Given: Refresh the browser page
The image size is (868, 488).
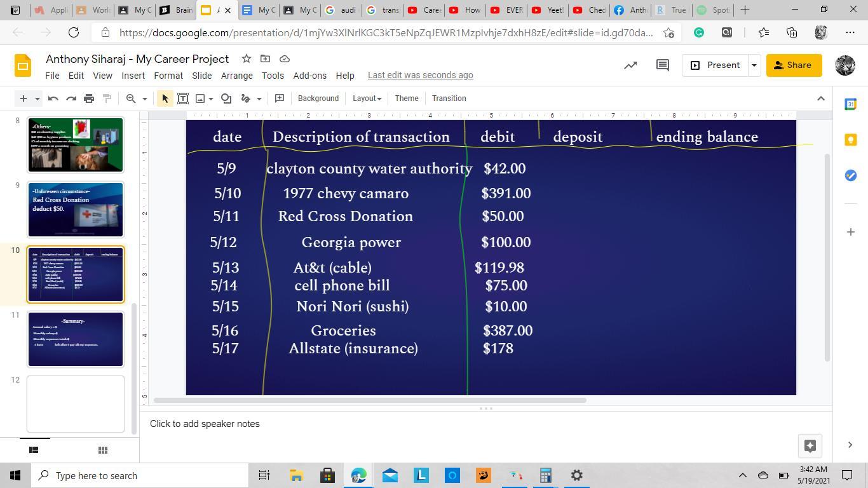Looking at the screenshot, I should click(x=74, y=32).
